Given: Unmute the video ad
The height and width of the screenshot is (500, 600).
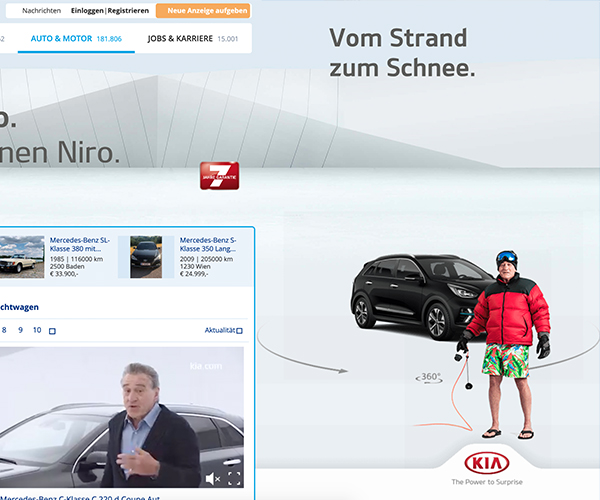Looking at the screenshot, I should point(212,478).
